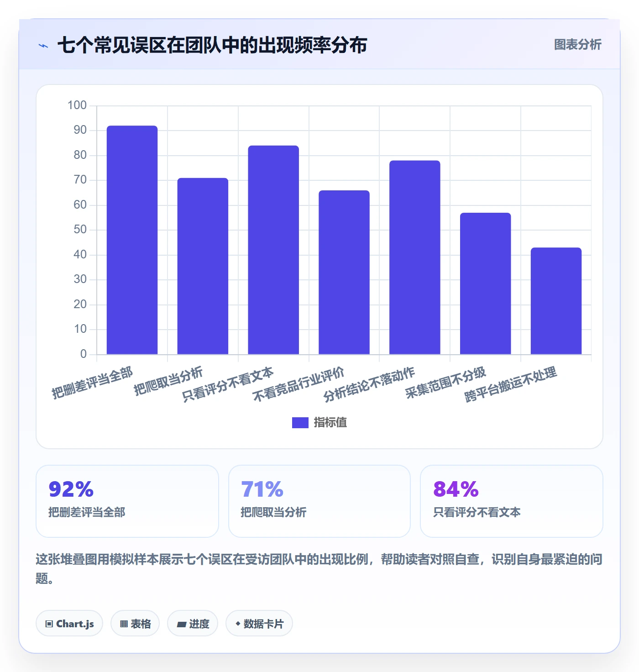Image resolution: width=639 pixels, height=672 pixels.
Task: Click the chart title 七个常见误区在团队中的出现频率分布
Action: [212, 45]
